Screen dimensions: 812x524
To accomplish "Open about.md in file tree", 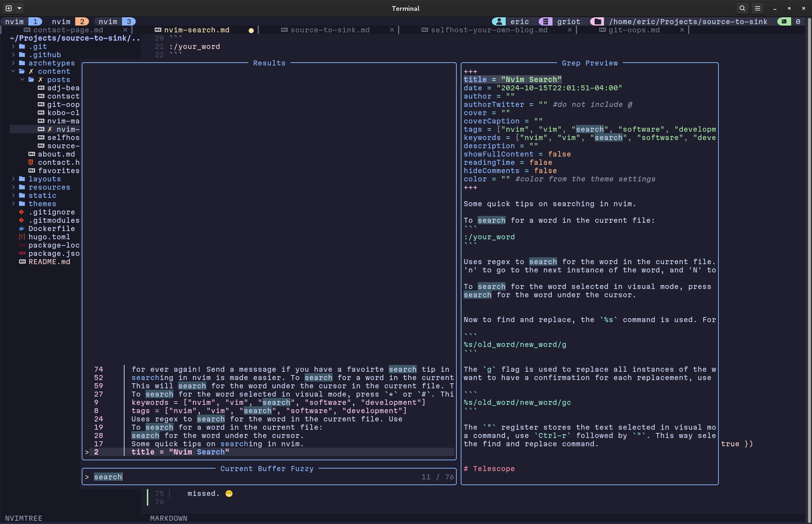I will (56, 154).
